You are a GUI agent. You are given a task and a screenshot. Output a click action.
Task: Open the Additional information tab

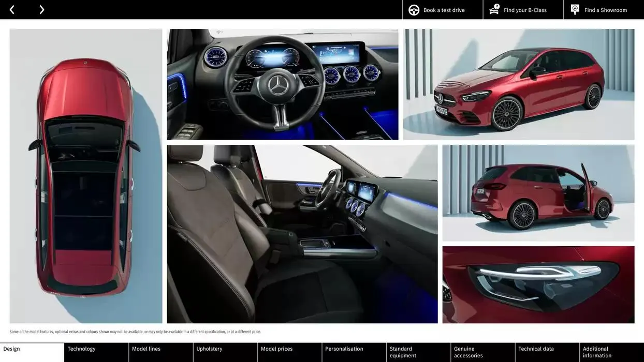point(611,352)
